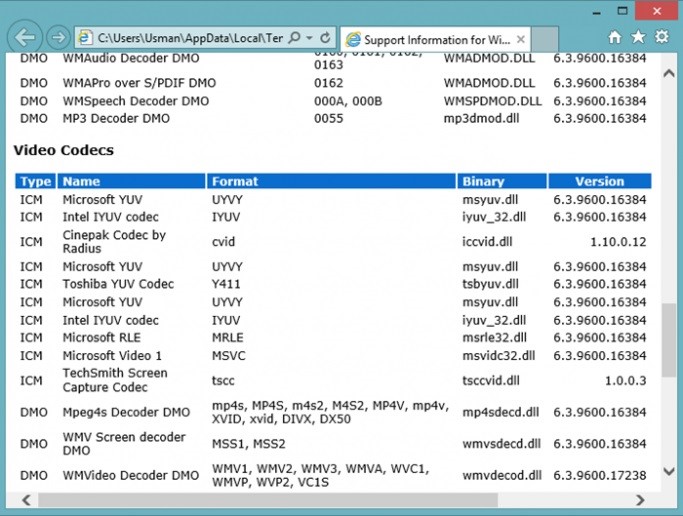Viewport: 683px width, 516px height.
Task: Click format code 0055
Action: pyautogui.click(x=329, y=118)
